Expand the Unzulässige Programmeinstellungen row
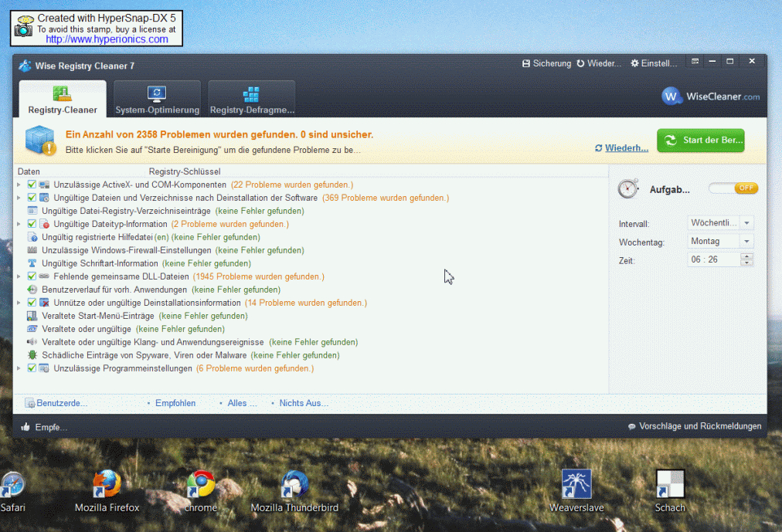This screenshot has height=532, width=782. point(19,368)
